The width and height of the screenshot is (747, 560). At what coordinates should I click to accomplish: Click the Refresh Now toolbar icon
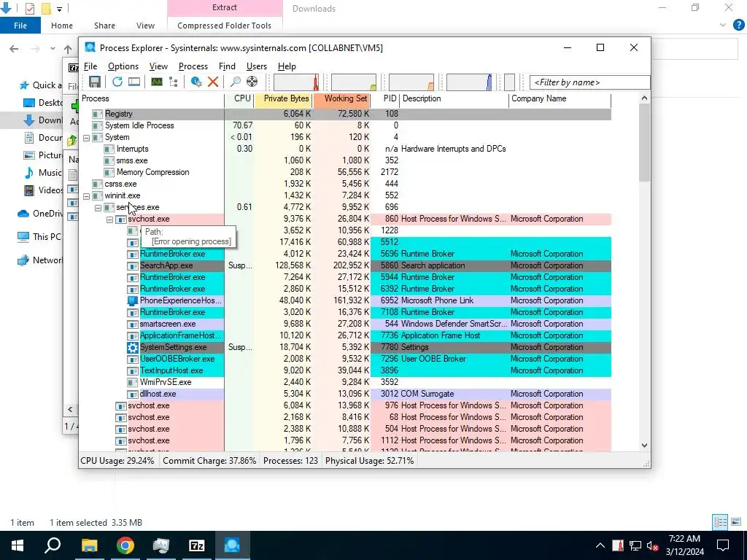tap(117, 82)
